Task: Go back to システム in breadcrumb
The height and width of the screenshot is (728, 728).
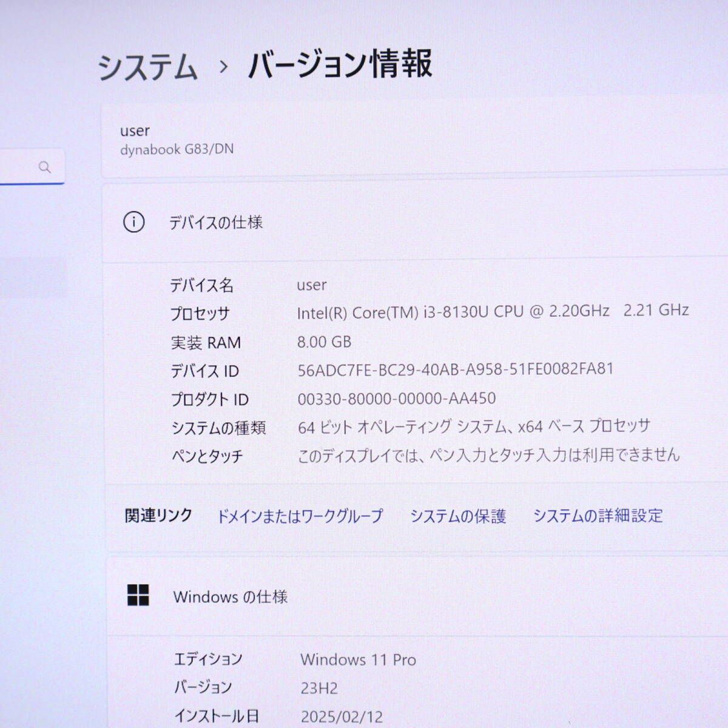Action: [147, 66]
